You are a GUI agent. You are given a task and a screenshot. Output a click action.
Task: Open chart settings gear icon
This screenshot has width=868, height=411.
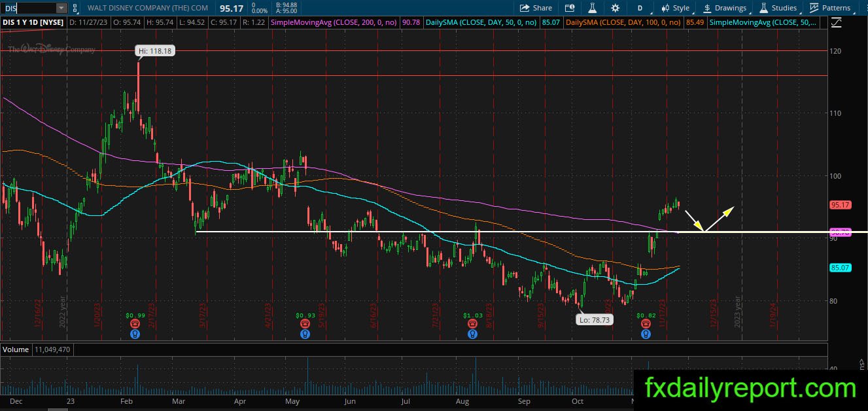(x=615, y=8)
